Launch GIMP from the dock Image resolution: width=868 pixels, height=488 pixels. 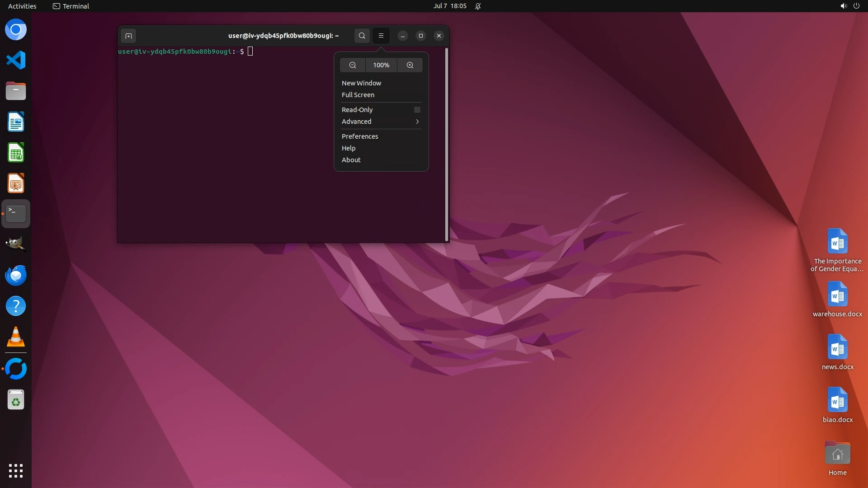click(16, 244)
